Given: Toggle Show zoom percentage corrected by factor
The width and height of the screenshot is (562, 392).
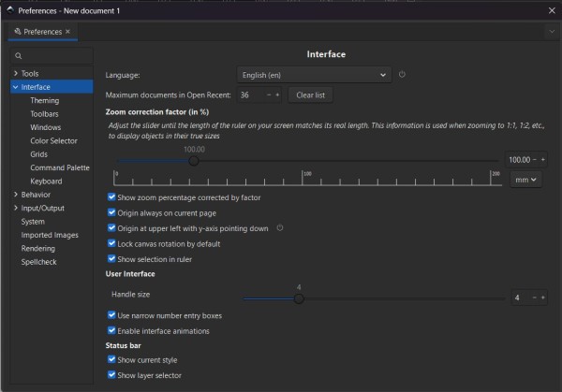Looking at the screenshot, I should tap(111, 196).
